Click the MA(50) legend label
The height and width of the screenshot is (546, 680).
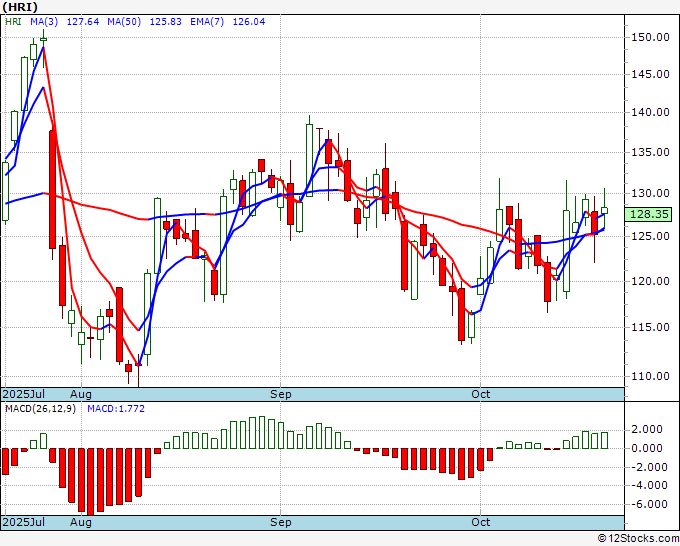point(124,22)
